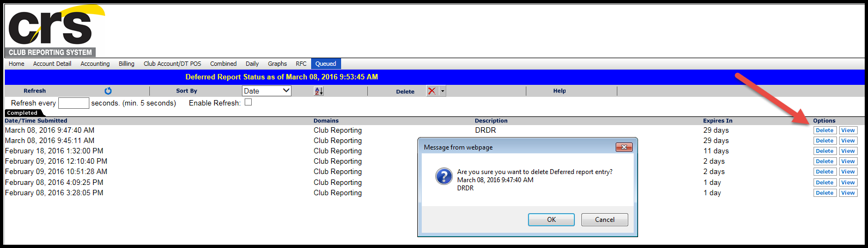Click the refresh seconds input field
Image resolution: width=868 pixels, height=248 pixels.
pos(74,103)
